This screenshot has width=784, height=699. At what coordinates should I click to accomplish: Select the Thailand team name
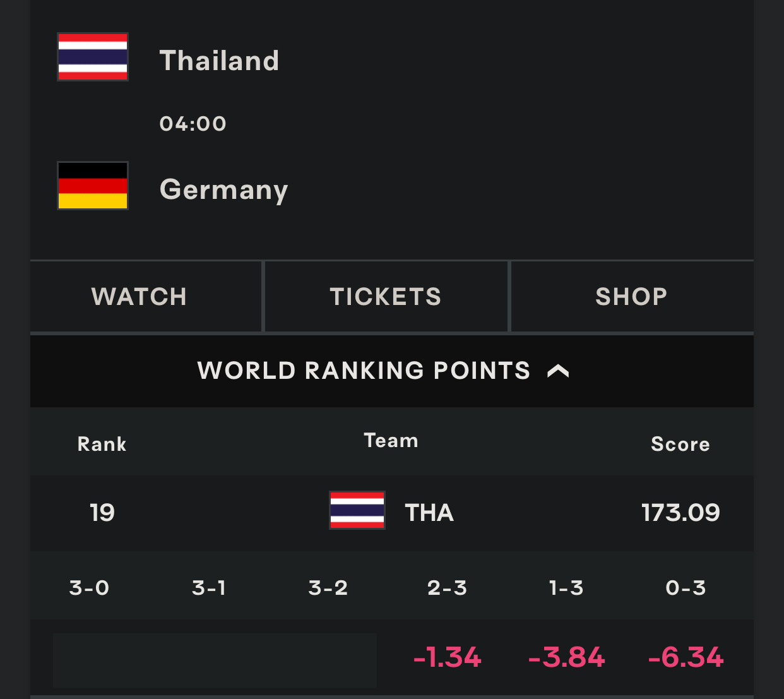pyautogui.click(x=219, y=61)
